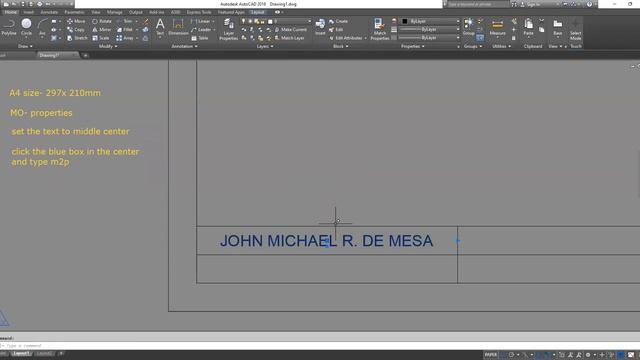The width and height of the screenshot is (640, 360).
Task: Open Layer Properties manager
Action: pos(229,29)
